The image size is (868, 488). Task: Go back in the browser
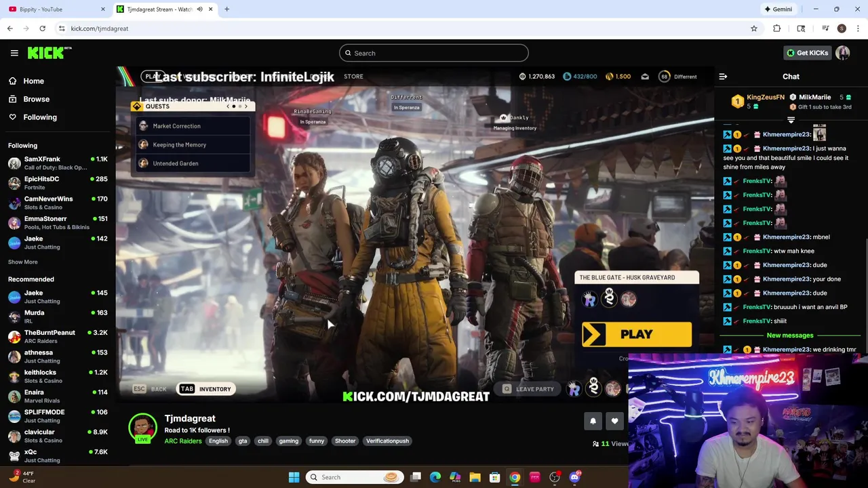(x=10, y=28)
